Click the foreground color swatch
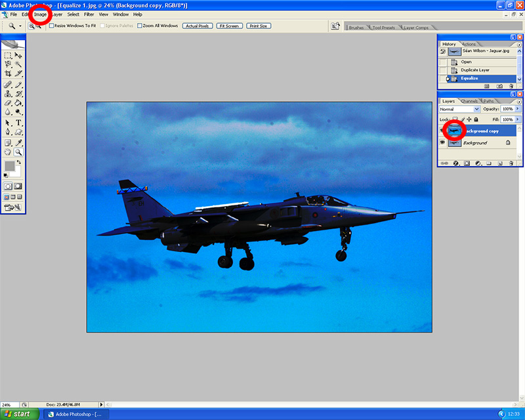 point(9,165)
